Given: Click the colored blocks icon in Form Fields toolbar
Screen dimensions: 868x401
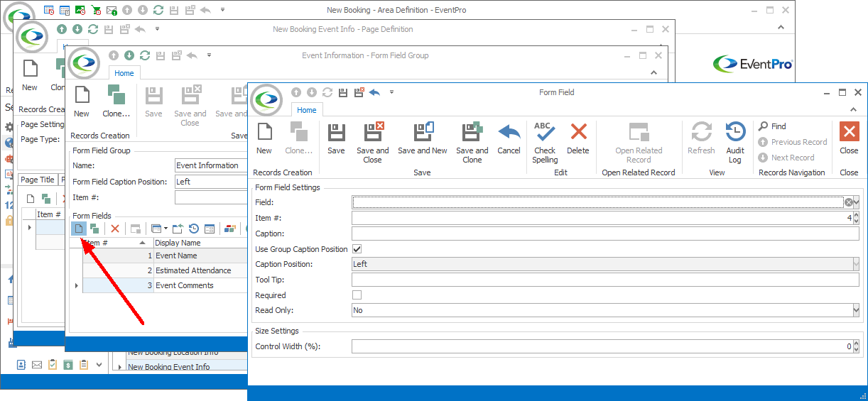Looking at the screenshot, I should 229,229.
